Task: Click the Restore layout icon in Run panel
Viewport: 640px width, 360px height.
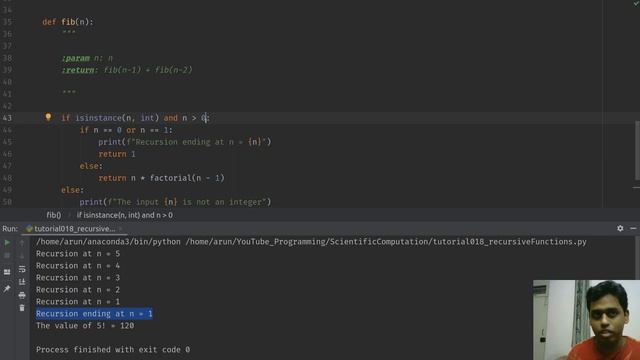Action: (x=7, y=272)
